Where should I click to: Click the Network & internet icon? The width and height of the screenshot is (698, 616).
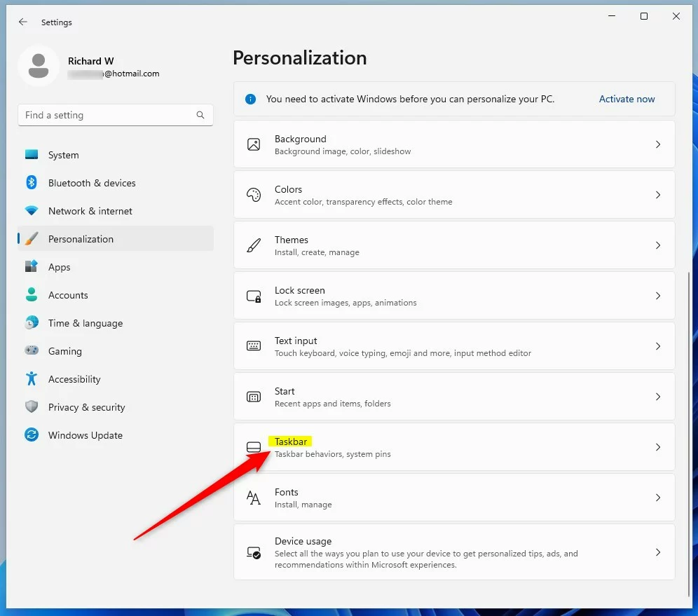coord(32,211)
